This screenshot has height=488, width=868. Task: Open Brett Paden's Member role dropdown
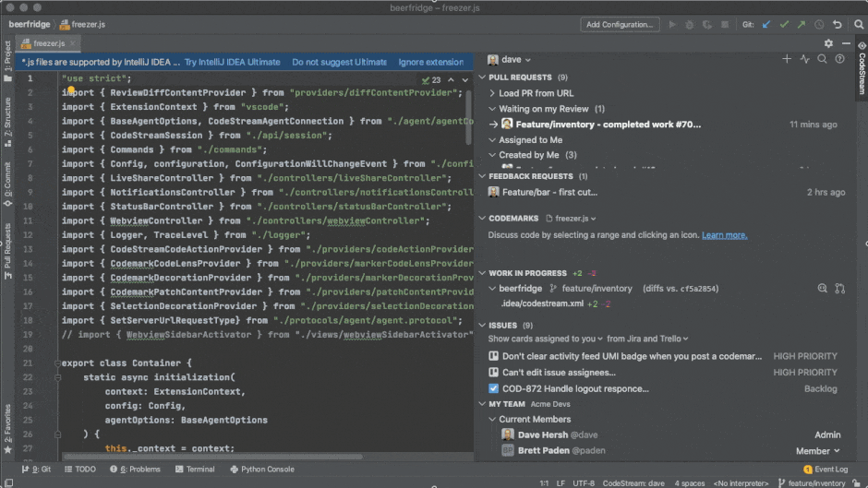pyautogui.click(x=817, y=451)
